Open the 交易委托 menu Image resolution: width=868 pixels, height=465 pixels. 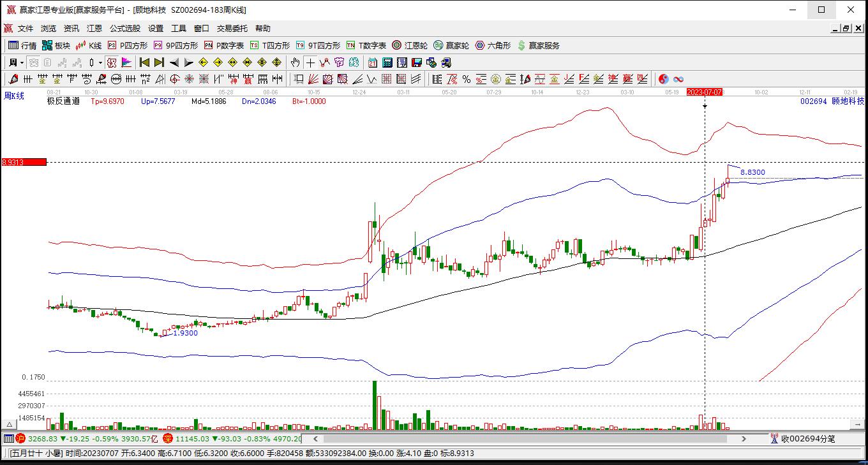coord(232,29)
